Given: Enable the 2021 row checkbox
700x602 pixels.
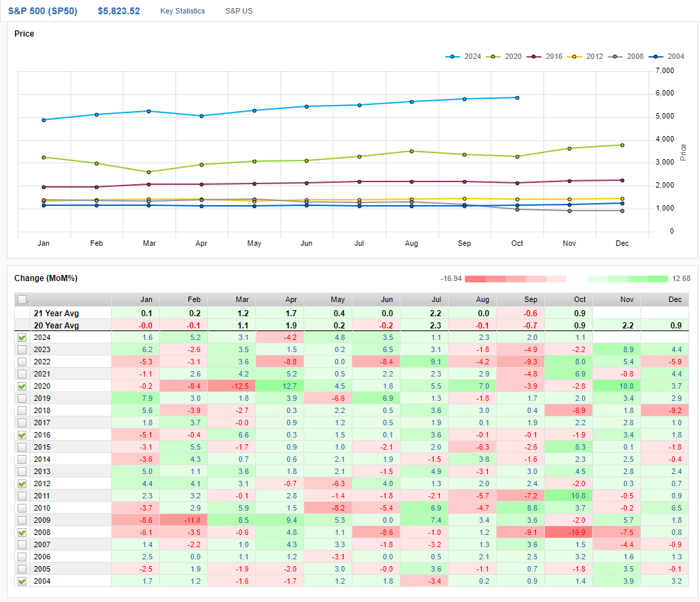Looking at the screenshot, I should point(22,374).
